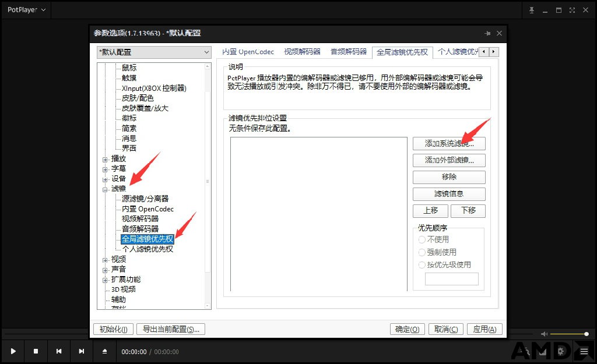Pin PotPlayer window always on top

[x=532, y=10]
